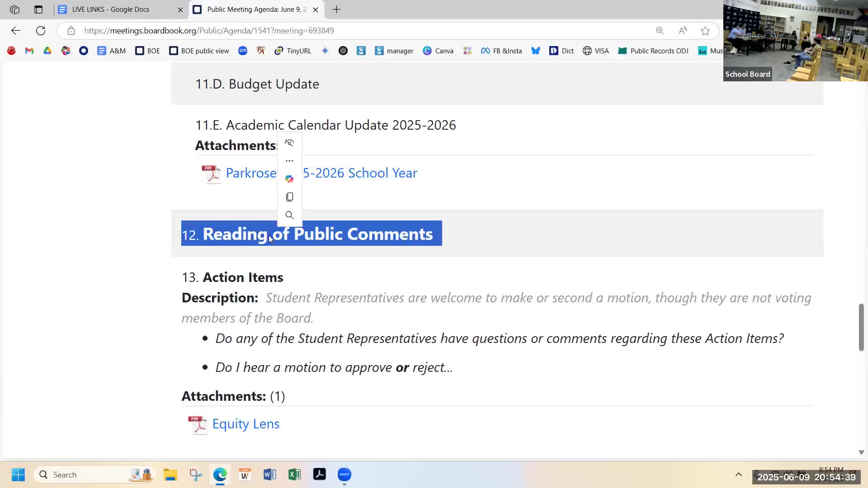Click the copy icon in selection popup
The image size is (868, 488).
click(289, 197)
